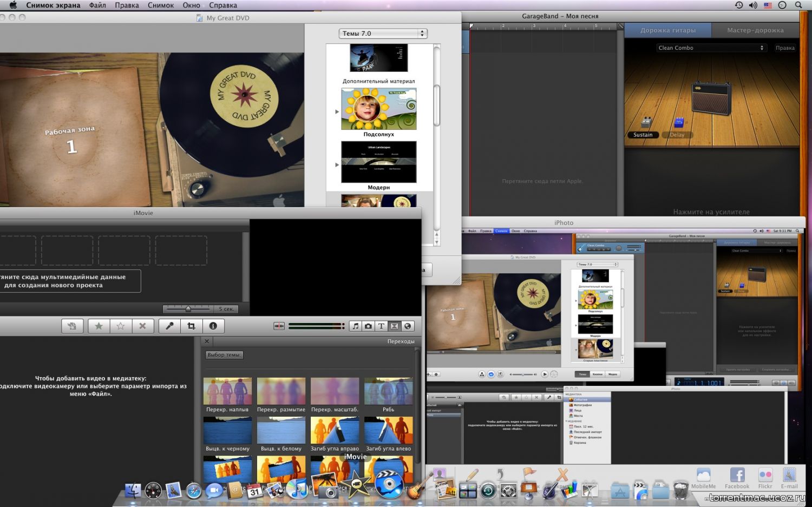Reject selection with the X icon in iMovie toolbar
Image resolution: width=812 pixels, height=507 pixels.
tap(142, 326)
